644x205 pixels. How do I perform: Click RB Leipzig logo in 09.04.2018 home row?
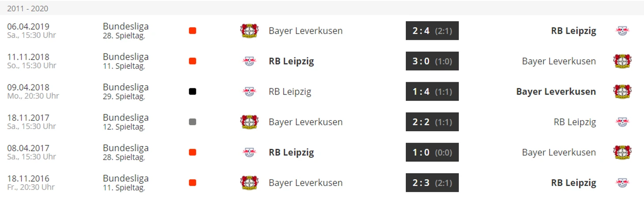tap(249, 91)
